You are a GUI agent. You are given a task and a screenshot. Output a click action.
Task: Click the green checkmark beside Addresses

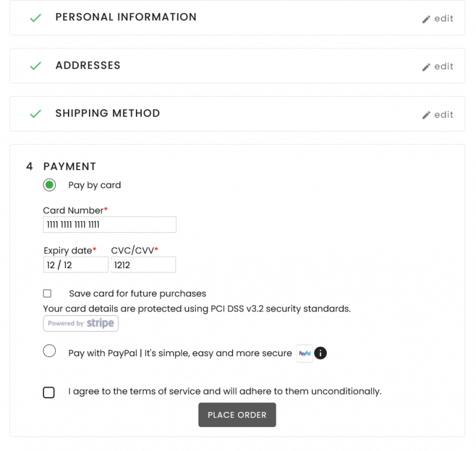(x=35, y=66)
